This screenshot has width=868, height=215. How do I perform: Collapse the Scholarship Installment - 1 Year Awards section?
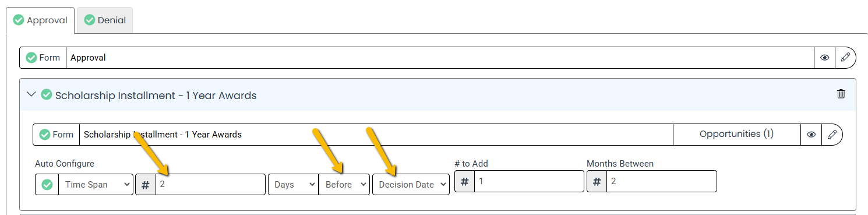pos(31,94)
